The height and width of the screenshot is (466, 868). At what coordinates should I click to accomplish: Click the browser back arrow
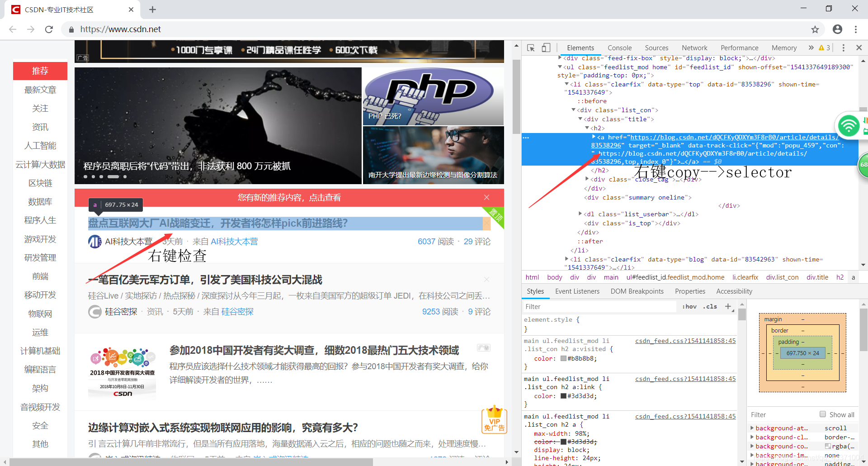(13, 29)
